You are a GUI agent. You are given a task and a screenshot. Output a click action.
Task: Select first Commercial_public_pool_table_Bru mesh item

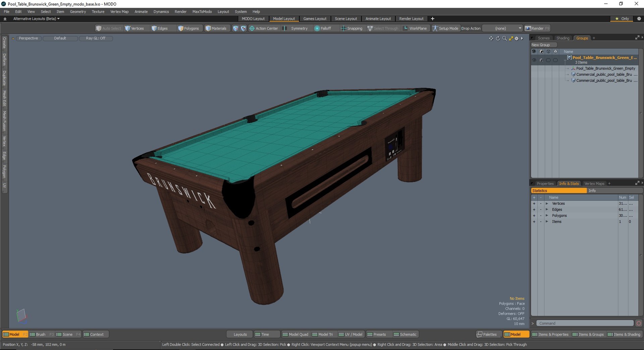(x=604, y=74)
